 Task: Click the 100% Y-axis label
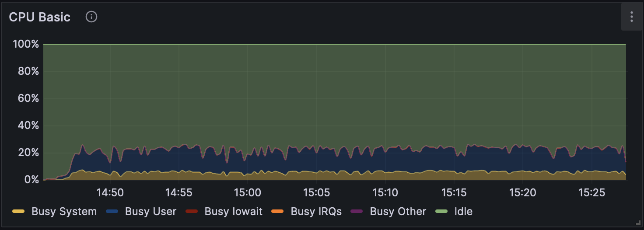(x=26, y=44)
